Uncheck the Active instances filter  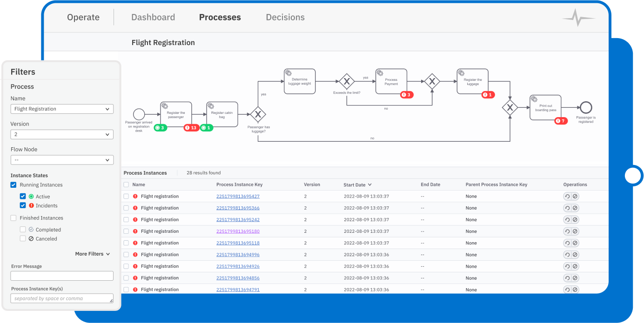(x=23, y=197)
